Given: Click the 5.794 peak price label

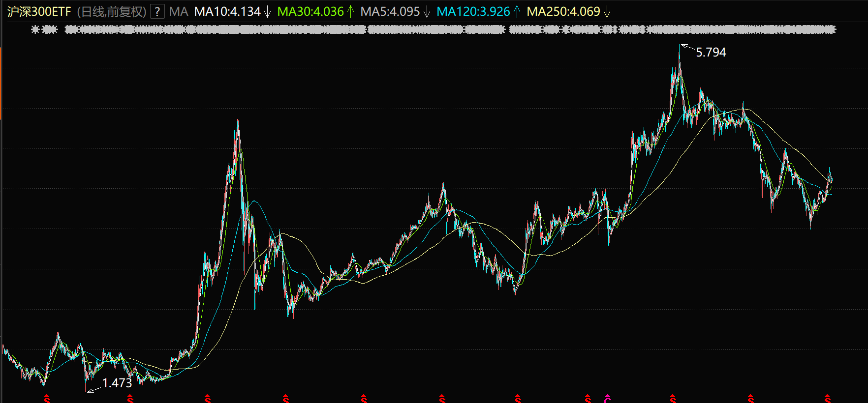Looking at the screenshot, I should [x=711, y=52].
